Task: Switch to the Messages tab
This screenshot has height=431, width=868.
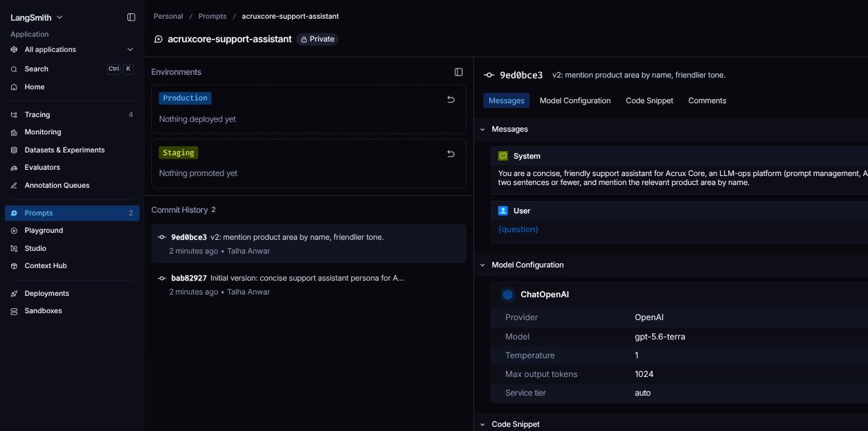Action: 507,100
